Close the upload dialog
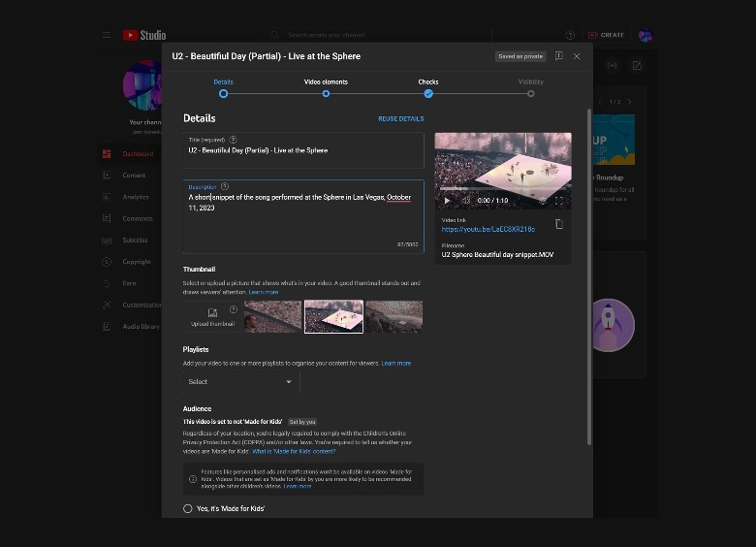Viewport: 756px width, 547px height. pyautogui.click(x=577, y=56)
